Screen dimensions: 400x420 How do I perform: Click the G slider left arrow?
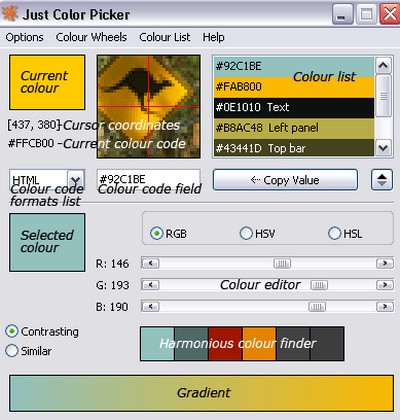click(151, 285)
